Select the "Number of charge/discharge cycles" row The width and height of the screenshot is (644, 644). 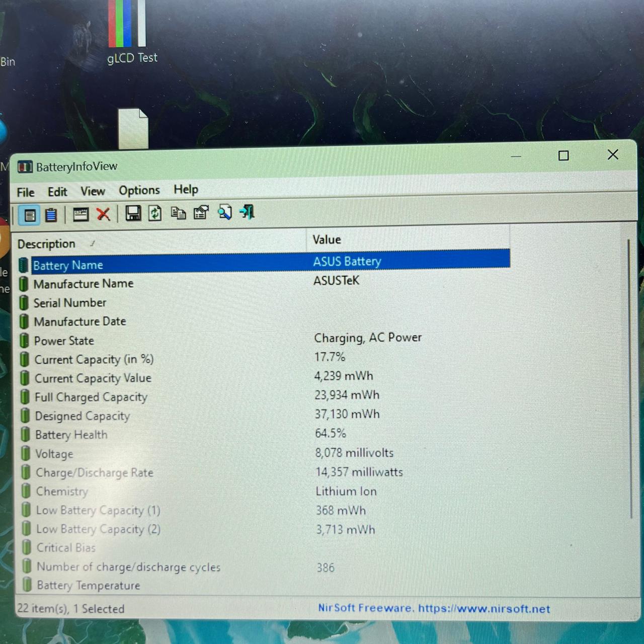pos(265,567)
